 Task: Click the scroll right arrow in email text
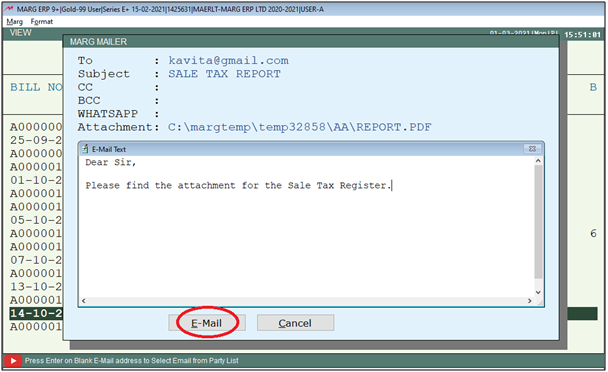tap(530, 301)
